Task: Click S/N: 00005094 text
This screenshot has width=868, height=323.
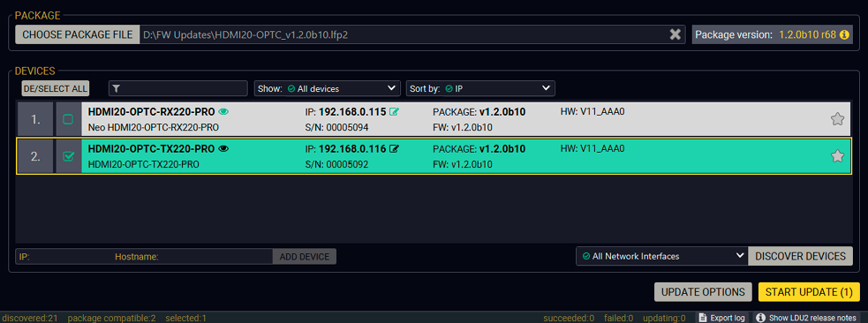Action: [x=336, y=127]
